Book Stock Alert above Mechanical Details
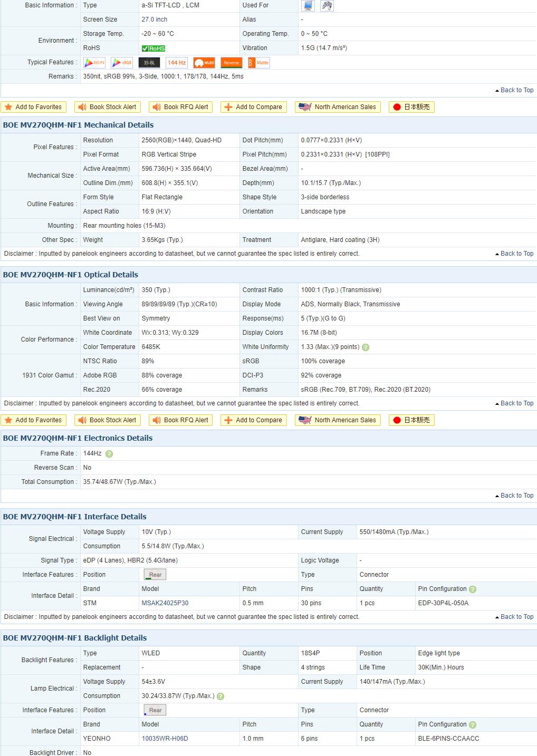Image resolution: width=537 pixels, height=756 pixels. 108,107
